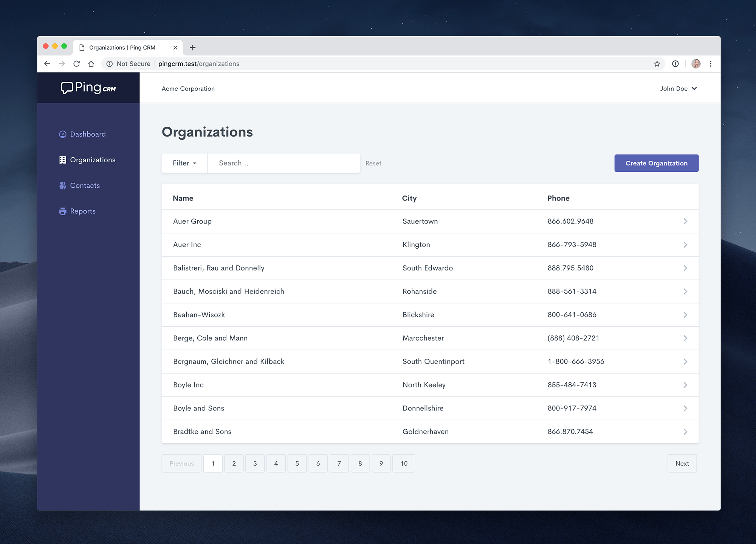Click the browser back navigation arrow
Viewport: 756px width, 544px height.
pyautogui.click(x=48, y=64)
